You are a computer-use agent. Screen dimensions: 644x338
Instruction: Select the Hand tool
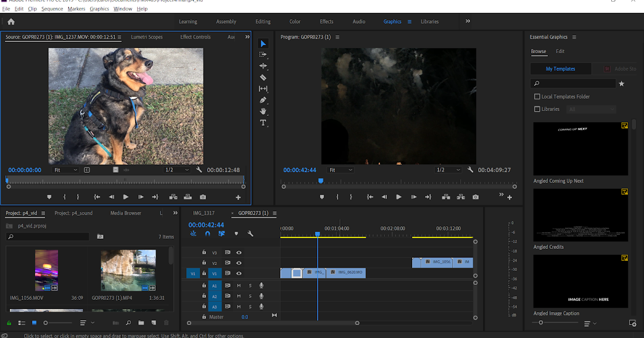263,112
